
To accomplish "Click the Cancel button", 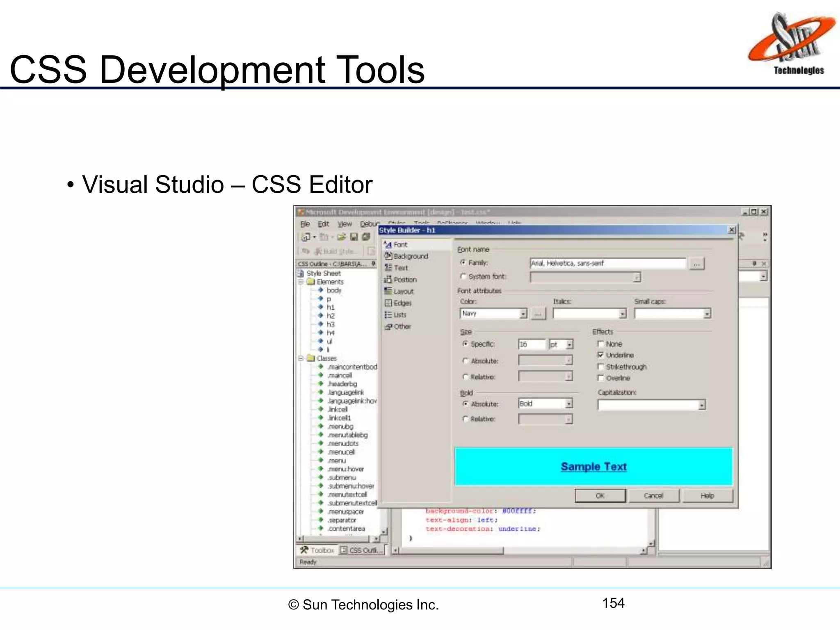I will [x=653, y=495].
